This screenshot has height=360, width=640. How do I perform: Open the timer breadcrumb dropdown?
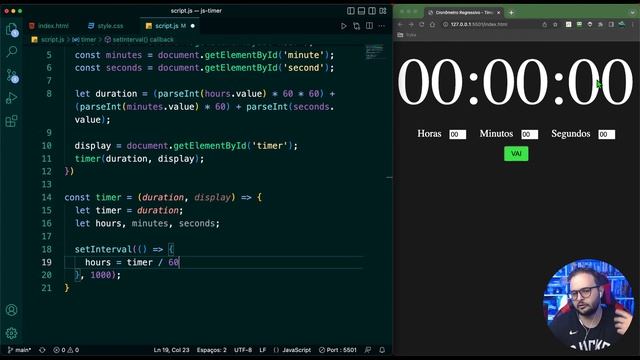click(88, 40)
